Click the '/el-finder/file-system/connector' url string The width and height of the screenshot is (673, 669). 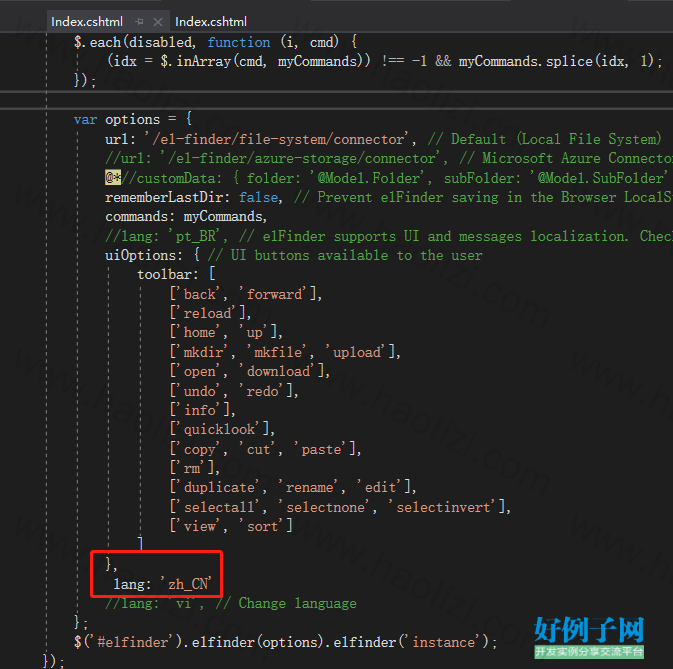tap(278, 139)
